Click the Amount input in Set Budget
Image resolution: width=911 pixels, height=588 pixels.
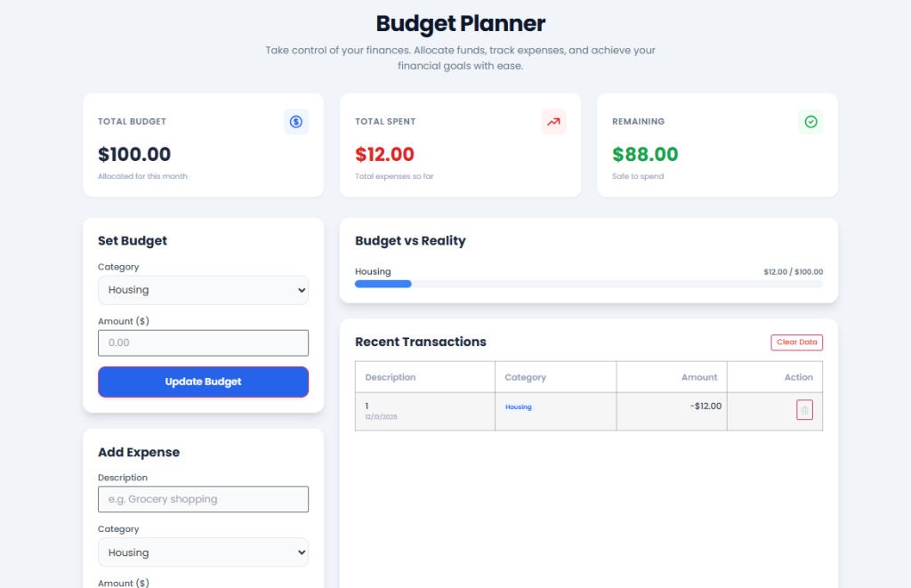pyautogui.click(x=203, y=342)
